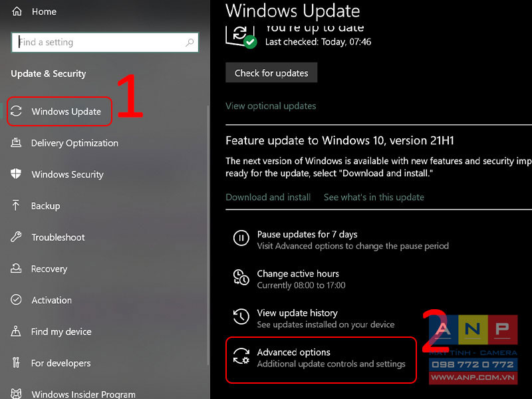This screenshot has height=399, width=532.
Task: Click the Delivery Optimization icon
Action: (16, 143)
